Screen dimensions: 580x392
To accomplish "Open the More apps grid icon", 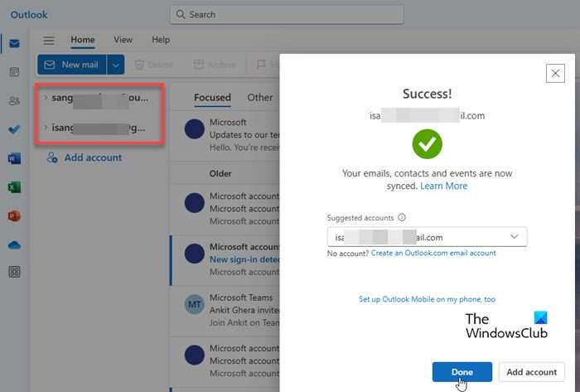I will tap(14, 272).
